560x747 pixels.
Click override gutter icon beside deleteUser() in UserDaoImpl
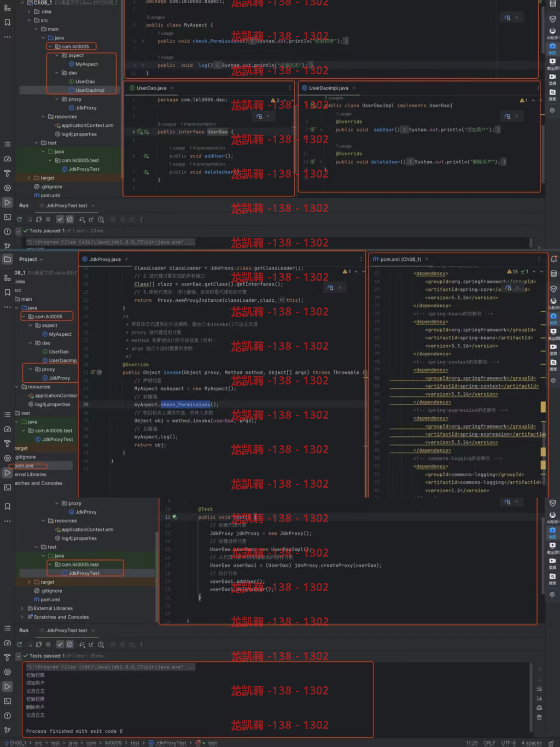pos(313,162)
